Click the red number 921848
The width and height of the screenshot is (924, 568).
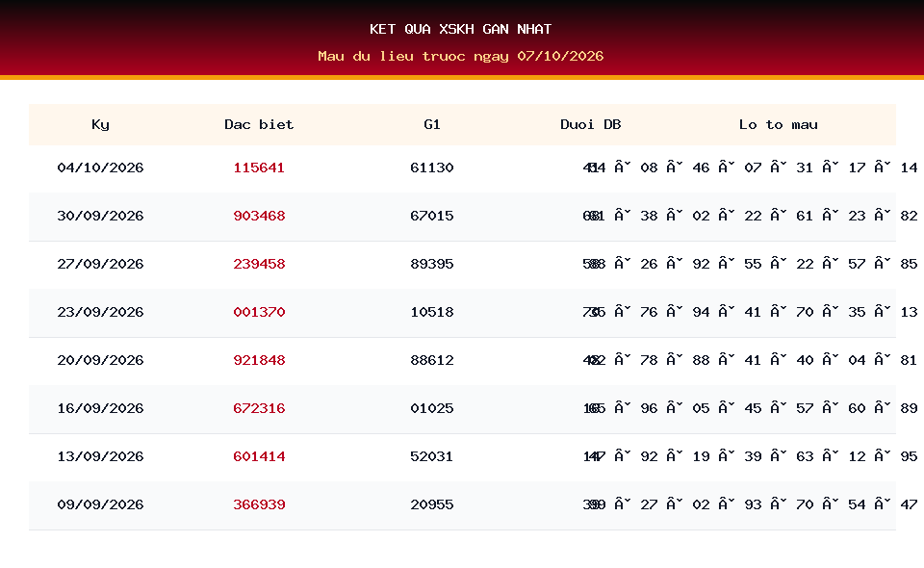click(259, 360)
